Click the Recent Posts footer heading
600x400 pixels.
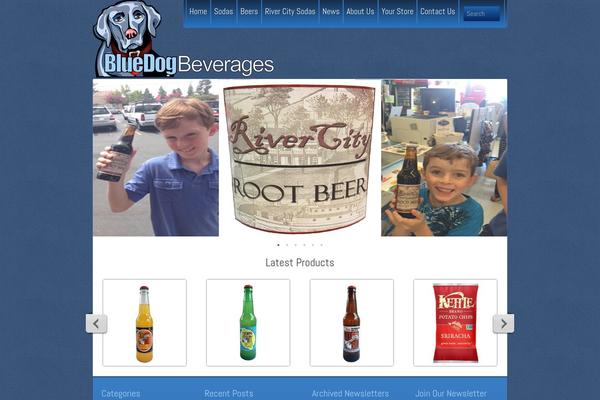229,393
